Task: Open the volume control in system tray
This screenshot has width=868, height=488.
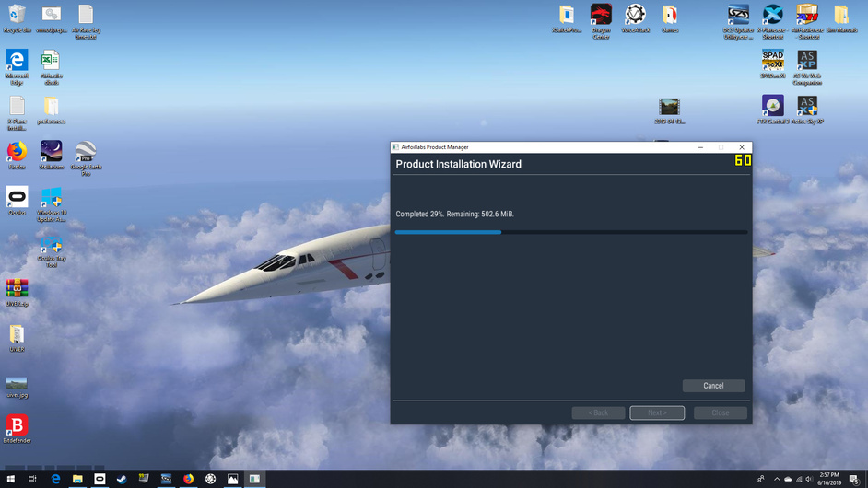Action: 809,479
